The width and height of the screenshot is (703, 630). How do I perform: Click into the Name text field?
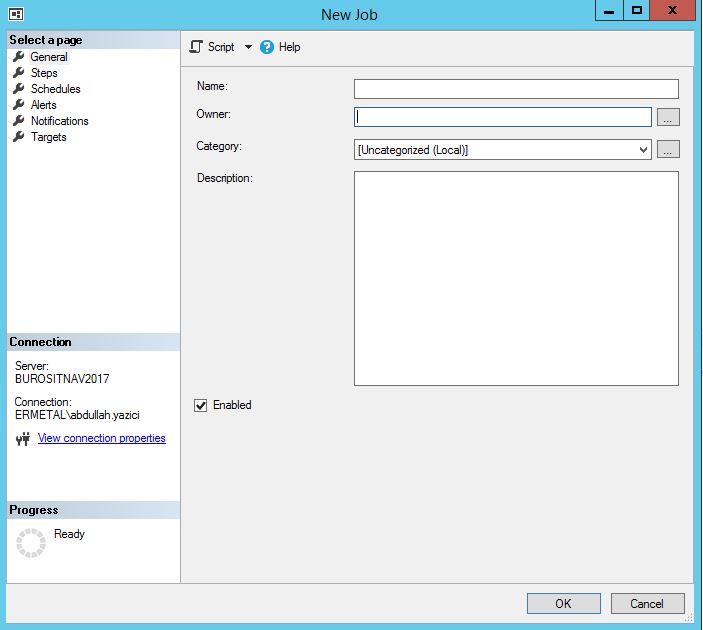(x=516, y=89)
